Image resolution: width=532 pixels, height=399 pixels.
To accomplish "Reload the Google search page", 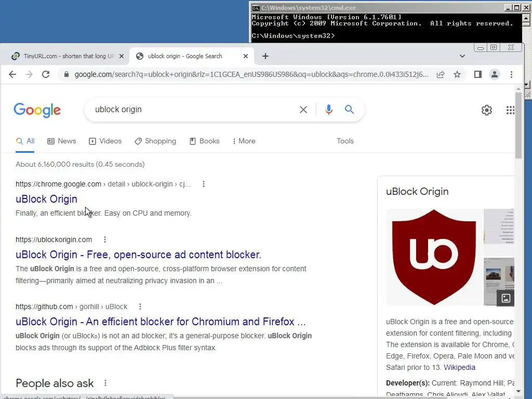I will [x=46, y=74].
